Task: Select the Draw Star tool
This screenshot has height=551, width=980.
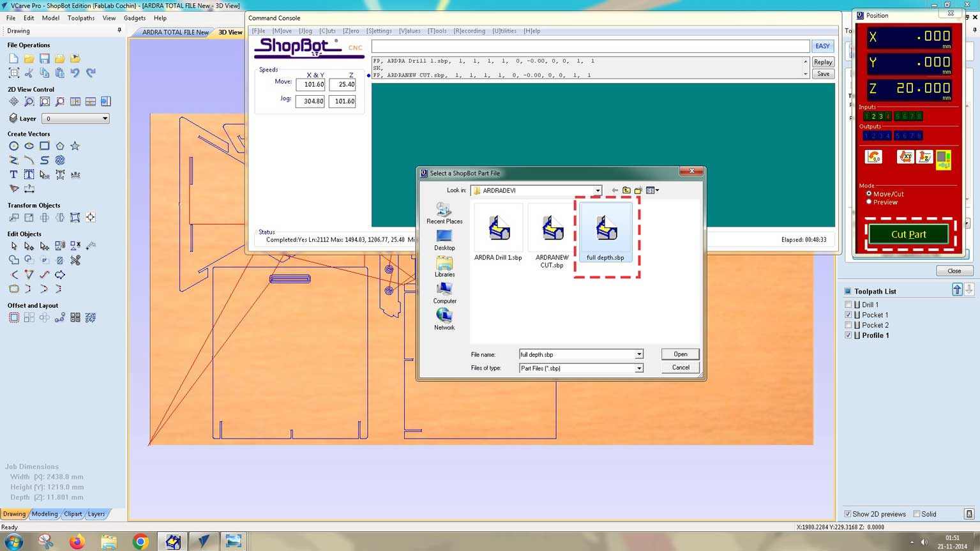Action: pyautogui.click(x=75, y=146)
